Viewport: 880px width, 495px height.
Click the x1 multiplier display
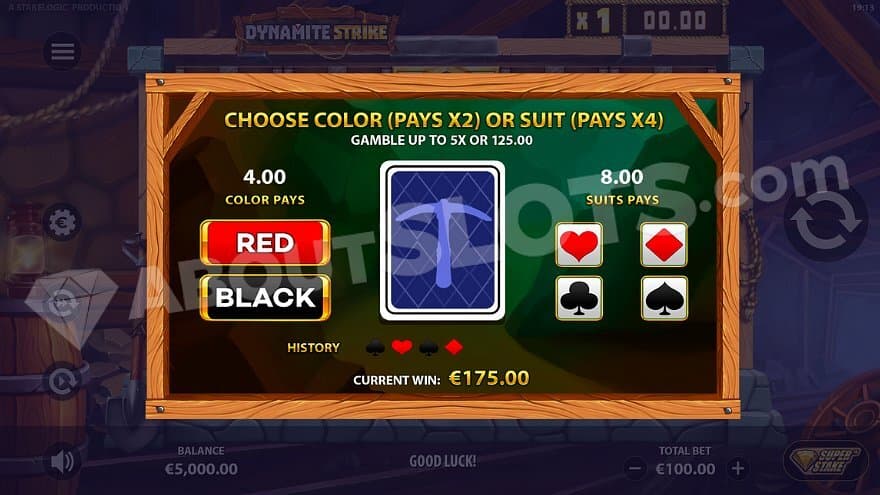tap(594, 21)
